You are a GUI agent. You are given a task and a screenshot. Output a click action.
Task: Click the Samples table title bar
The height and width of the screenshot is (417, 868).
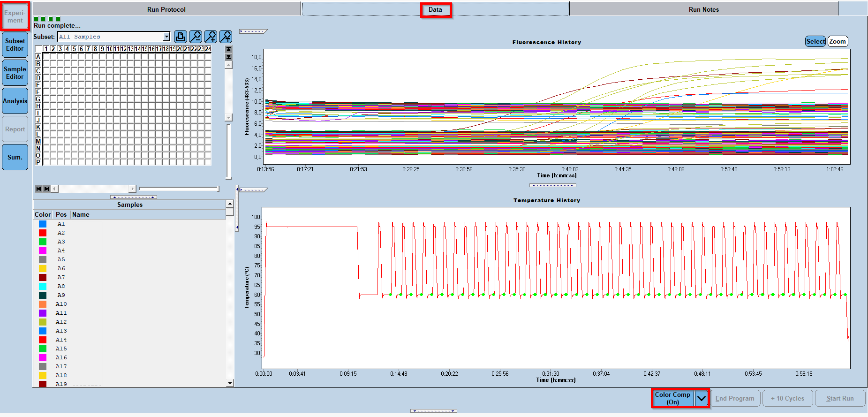pyautogui.click(x=130, y=205)
